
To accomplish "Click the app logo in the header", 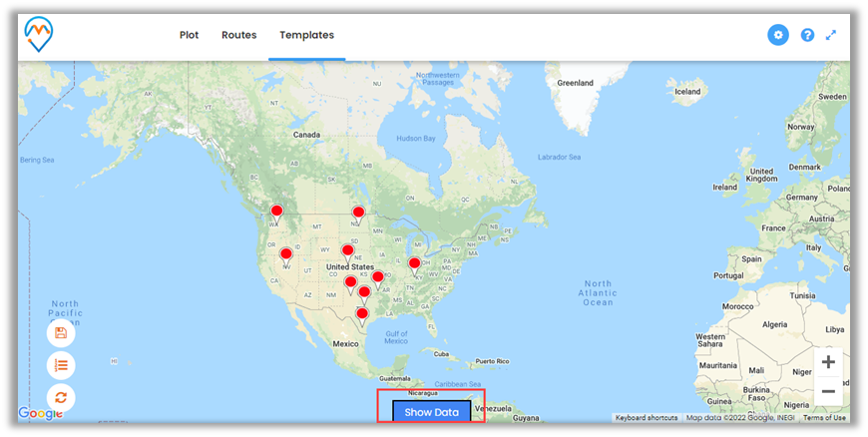I will click(38, 33).
